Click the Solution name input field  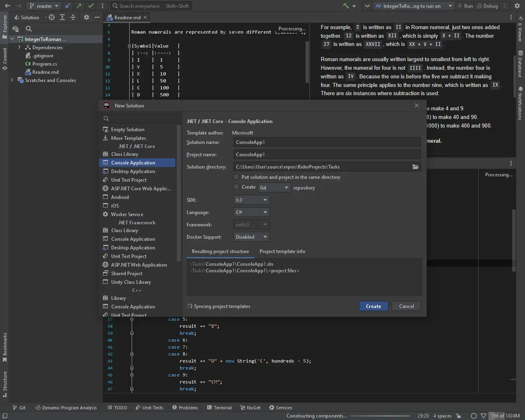(327, 142)
